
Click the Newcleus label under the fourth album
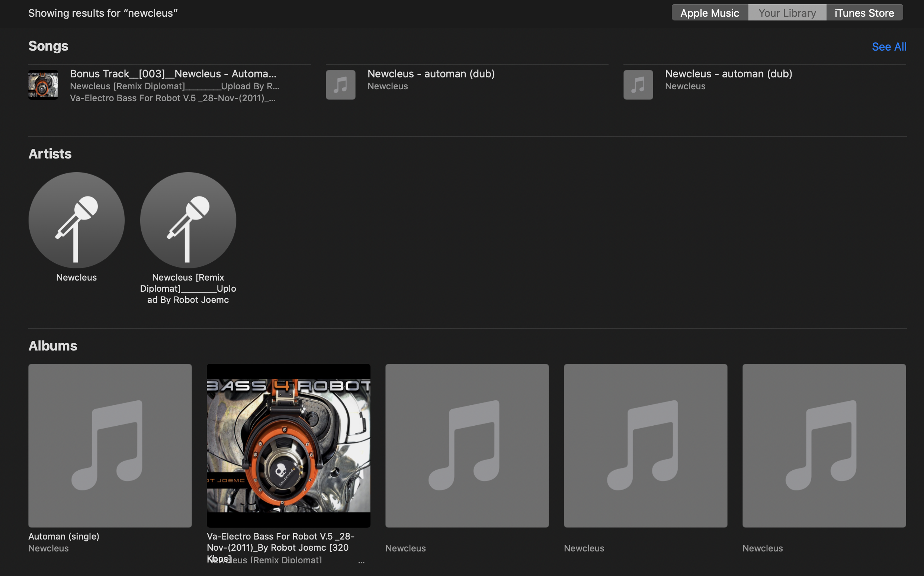click(584, 548)
